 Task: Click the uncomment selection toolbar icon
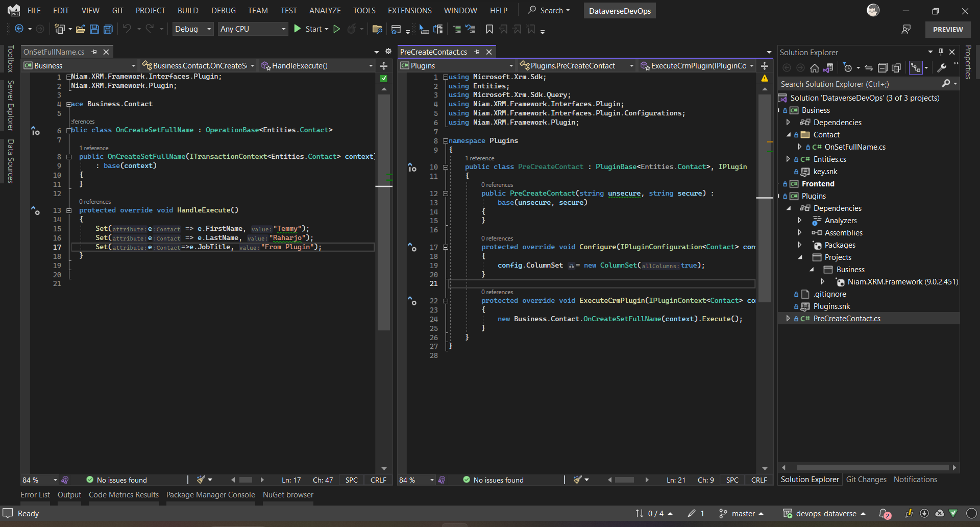click(471, 29)
